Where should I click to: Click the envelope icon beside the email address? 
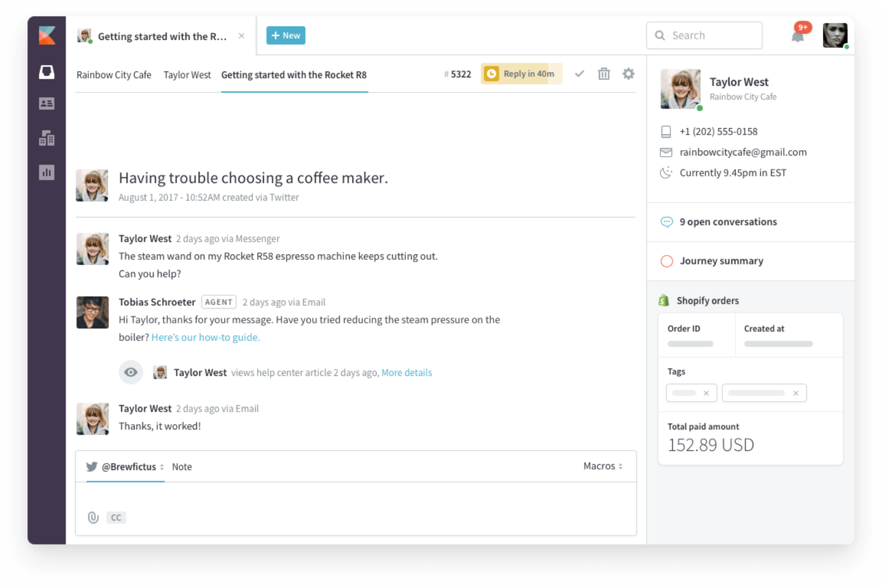coord(666,153)
